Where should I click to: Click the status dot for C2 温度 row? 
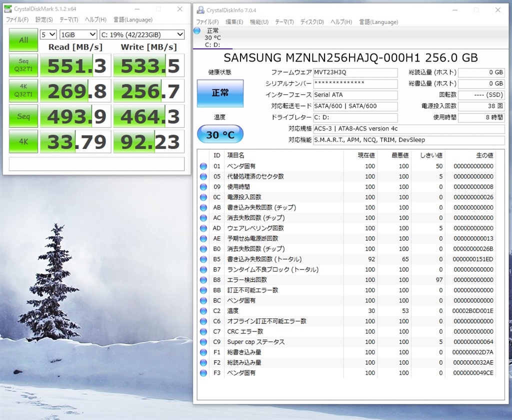click(203, 311)
